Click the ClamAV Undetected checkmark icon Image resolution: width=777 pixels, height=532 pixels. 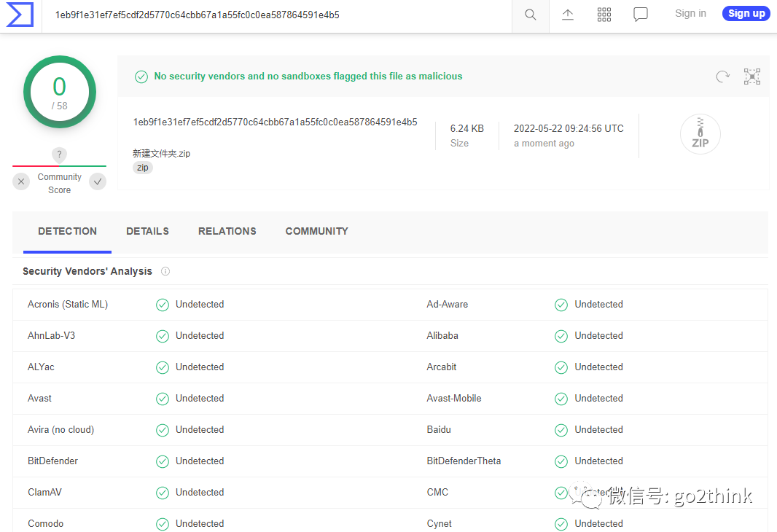pyautogui.click(x=163, y=493)
